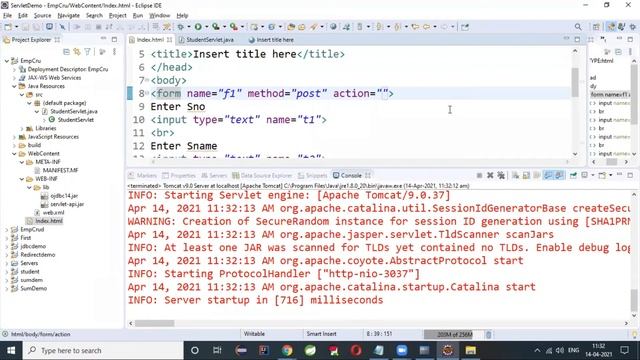Screen dimensions: 640x360
Task: Click Last Edit Location arrow icon
Action: [415, 27]
